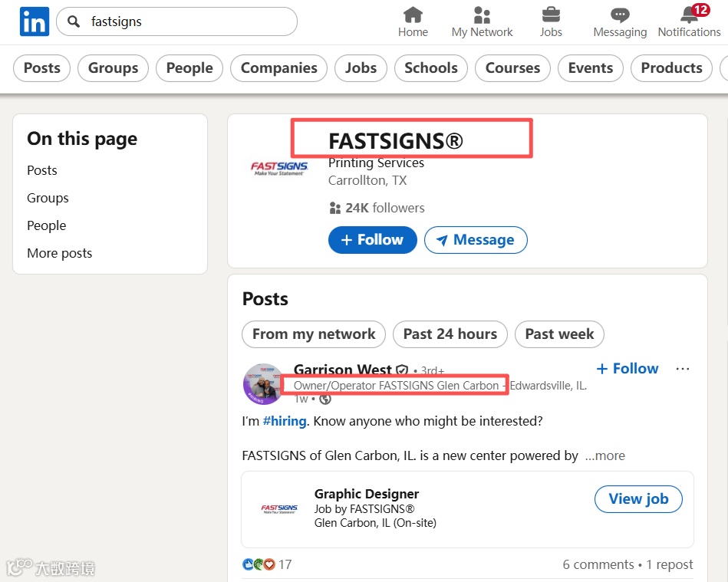Screen dimensions: 728x582
Task: Toggle the From my network filter
Action: click(x=314, y=334)
